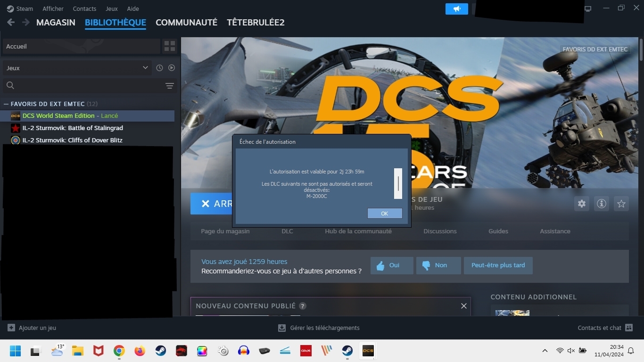
Task: Expand the Jeux filter dropdown
Action: click(x=77, y=68)
